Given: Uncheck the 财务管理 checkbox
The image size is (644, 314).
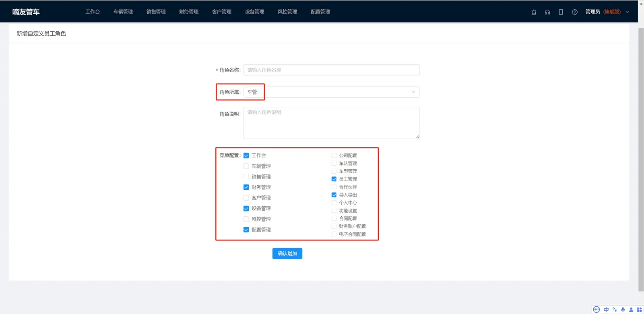Looking at the screenshot, I should pos(246,187).
